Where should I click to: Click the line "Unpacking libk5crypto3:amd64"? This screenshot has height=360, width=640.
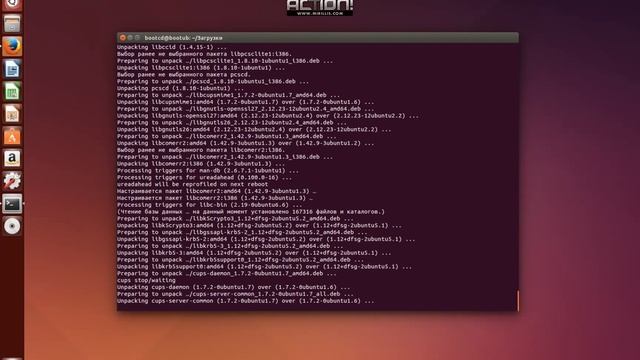[259, 225]
